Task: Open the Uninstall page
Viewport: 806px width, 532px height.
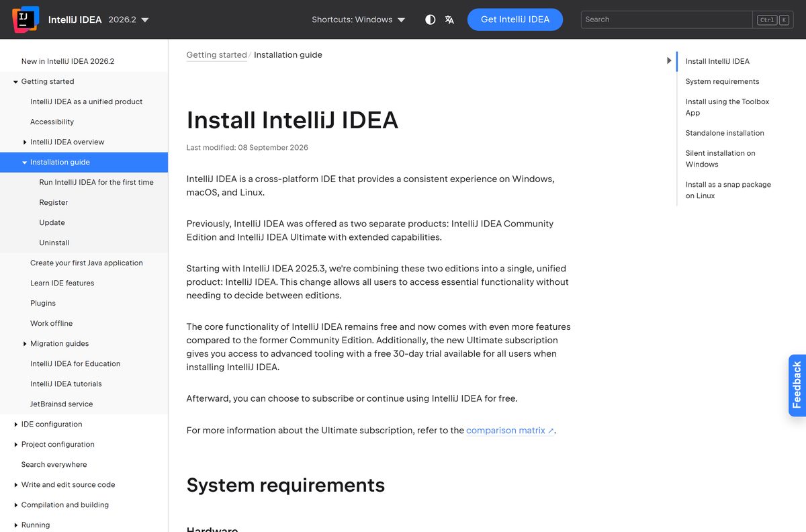Action: 54,242
